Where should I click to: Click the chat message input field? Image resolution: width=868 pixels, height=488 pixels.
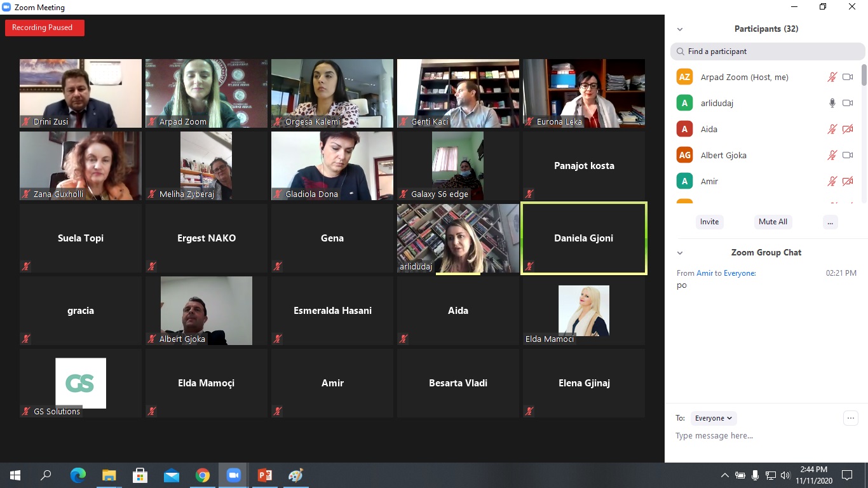tap(756, 436)
